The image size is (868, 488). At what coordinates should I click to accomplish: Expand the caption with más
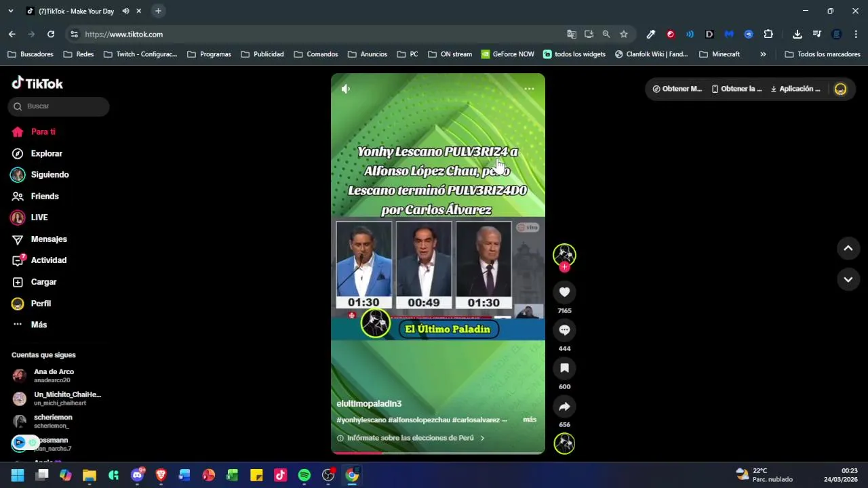(x=530, y=420)
